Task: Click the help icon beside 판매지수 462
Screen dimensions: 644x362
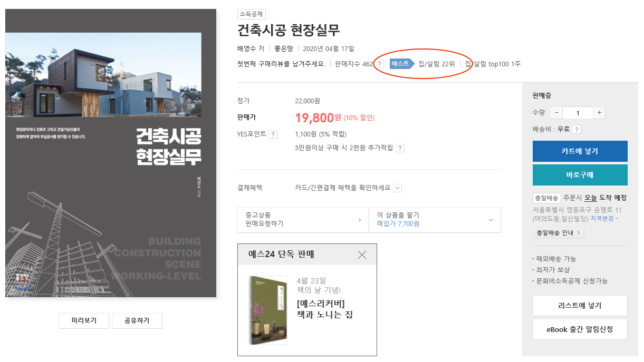Action: click(x=380, y=64)
